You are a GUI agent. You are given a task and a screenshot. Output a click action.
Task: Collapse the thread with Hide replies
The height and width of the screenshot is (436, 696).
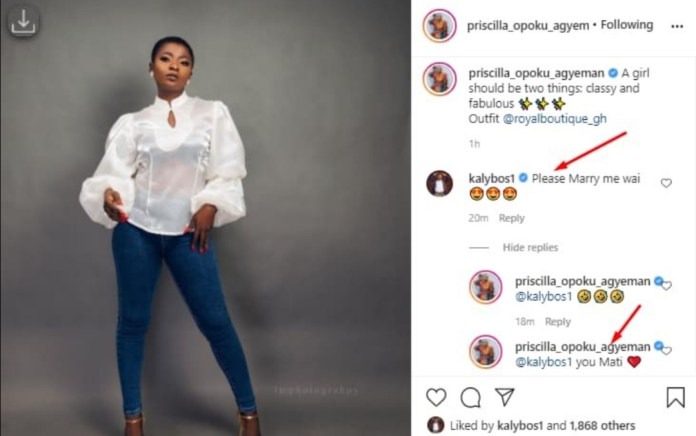(x=530, y=247)
